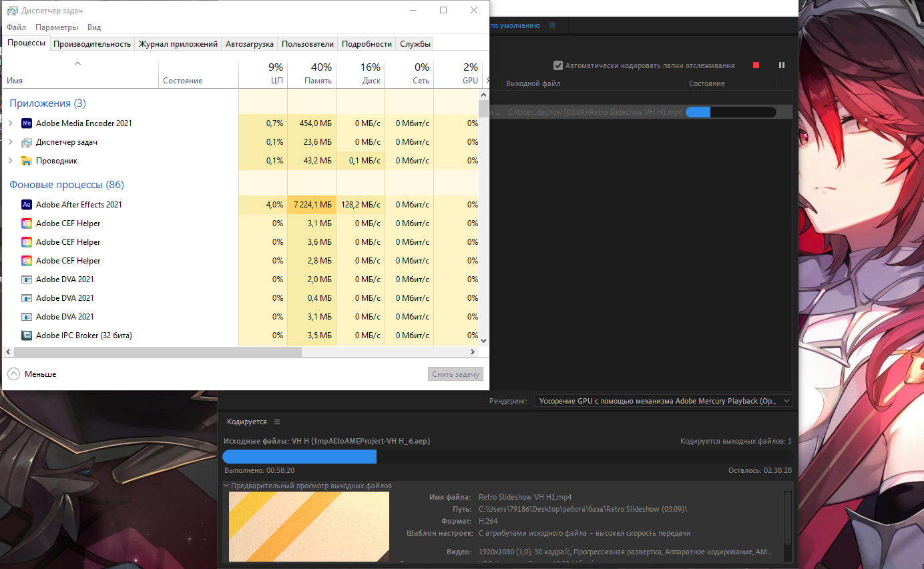Click the 128,2 МБ/с disk cell
Image resolution: width=924 pixels, height=569 pixels.
coord(361,205)
